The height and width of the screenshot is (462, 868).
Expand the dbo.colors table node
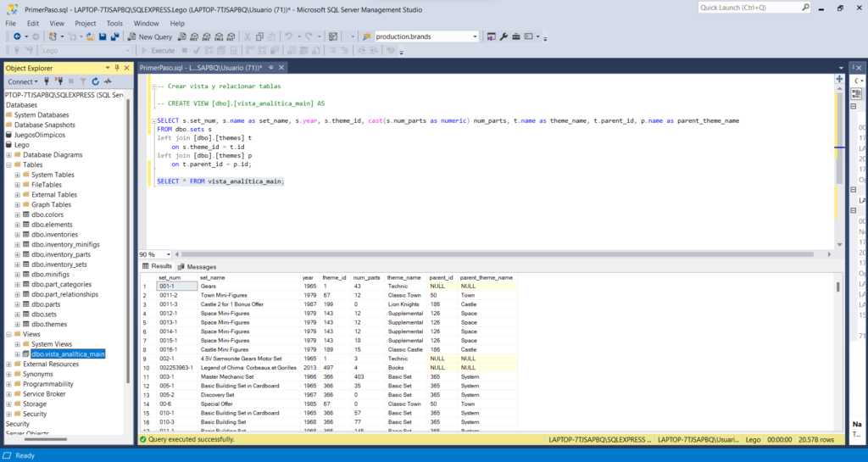[17, 214]
